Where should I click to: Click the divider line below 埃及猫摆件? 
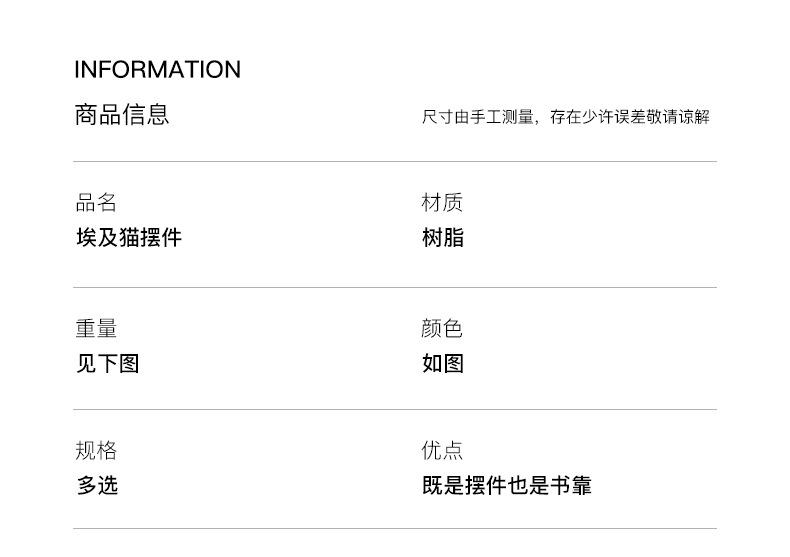(394, 287)
